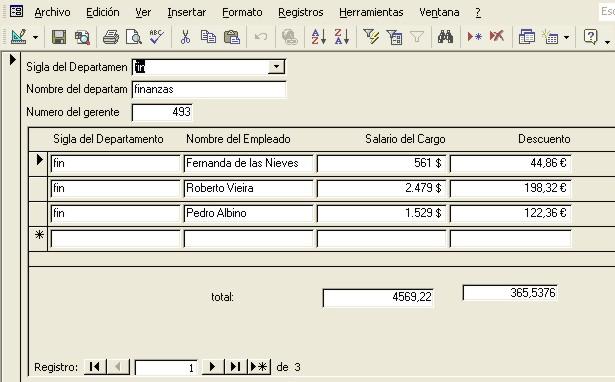Viewport: 615px width, 382px height.
Task: Select main form record selector arrow
Action: (13, 60)
